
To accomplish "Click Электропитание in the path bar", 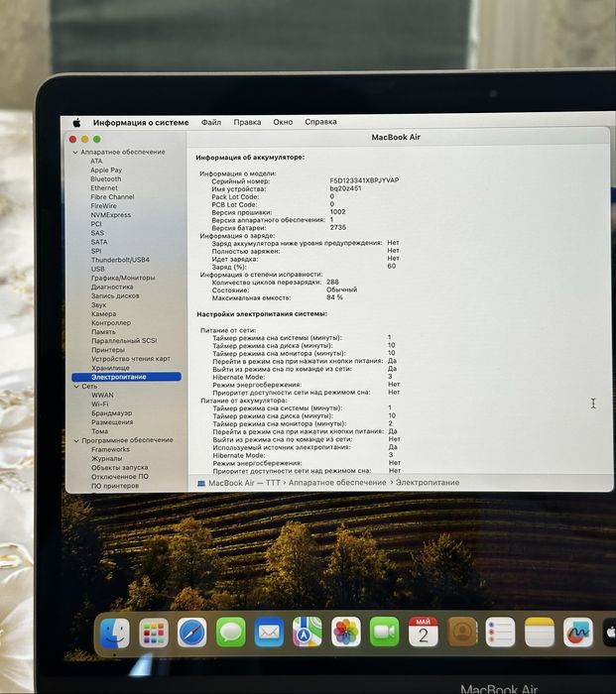I will tap(428, 483).
